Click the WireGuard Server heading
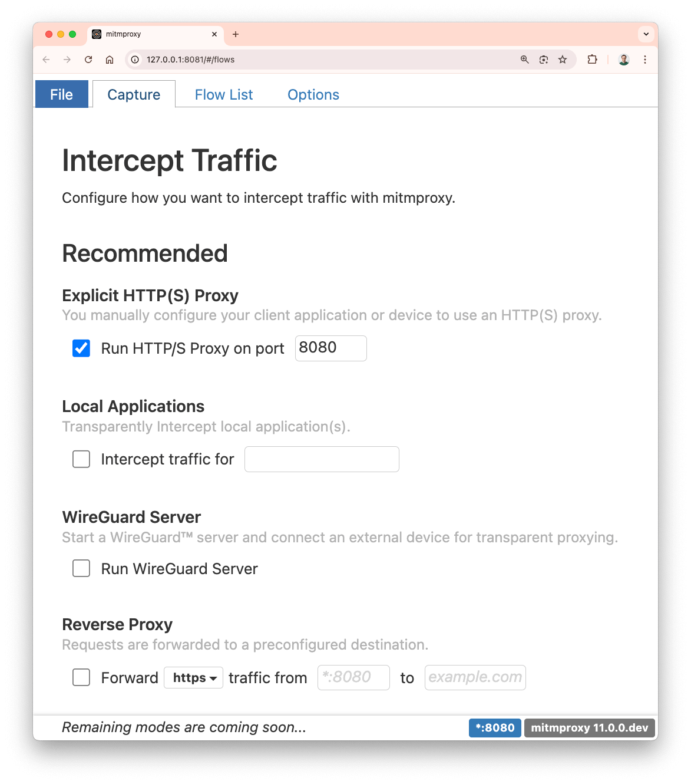 [132, 517]
